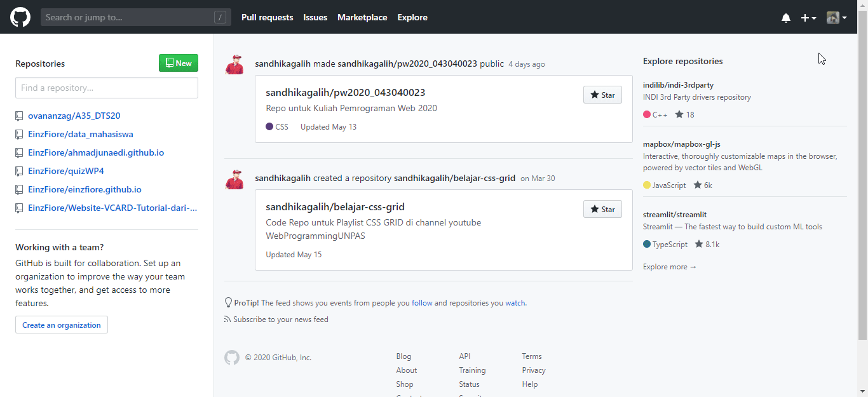868x397 pixels.
Task: Open repository ovananzag/A35_DTS20
Action: tap(74, 116)
